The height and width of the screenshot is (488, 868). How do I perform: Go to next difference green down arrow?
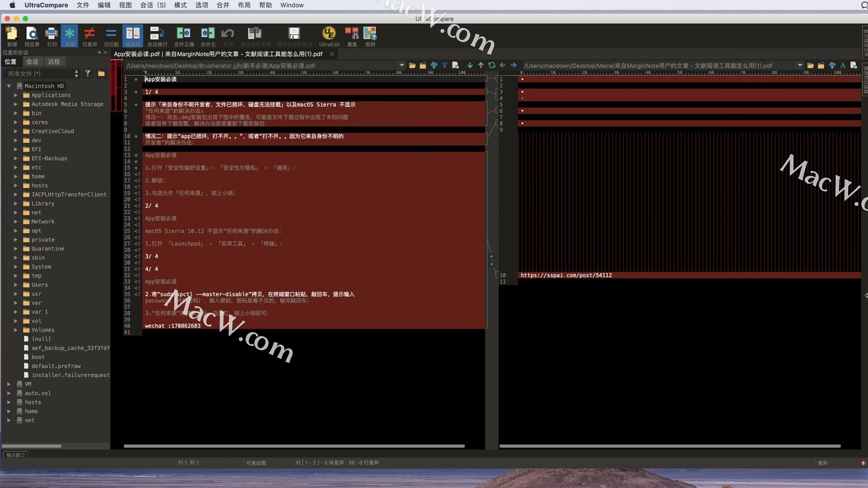[470, 66]
